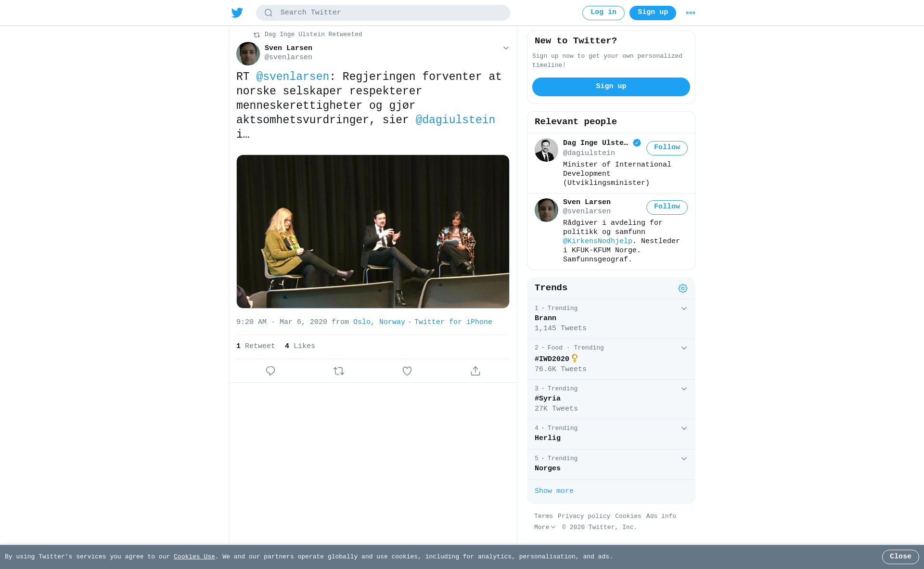Screen dimensions: 924x569
Task: Click the Twitter bird logo
Action: point(237,13)
